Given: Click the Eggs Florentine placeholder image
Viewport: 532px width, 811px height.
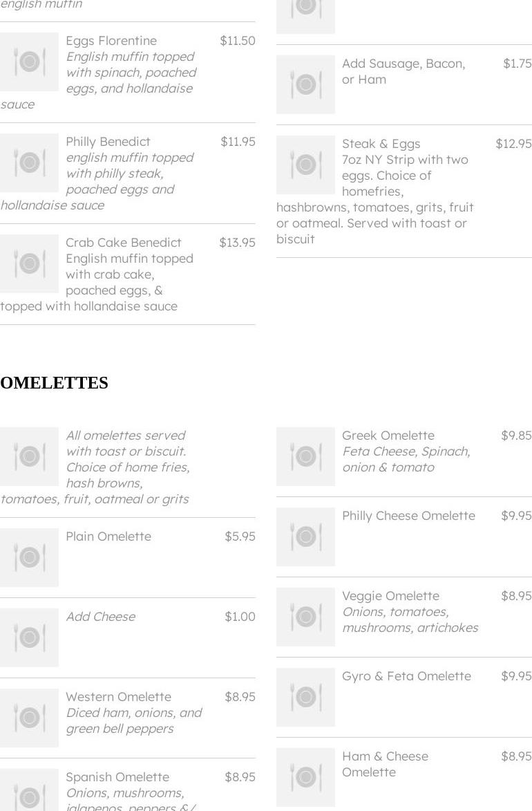Looking at the screenshot, I should 29,62.
